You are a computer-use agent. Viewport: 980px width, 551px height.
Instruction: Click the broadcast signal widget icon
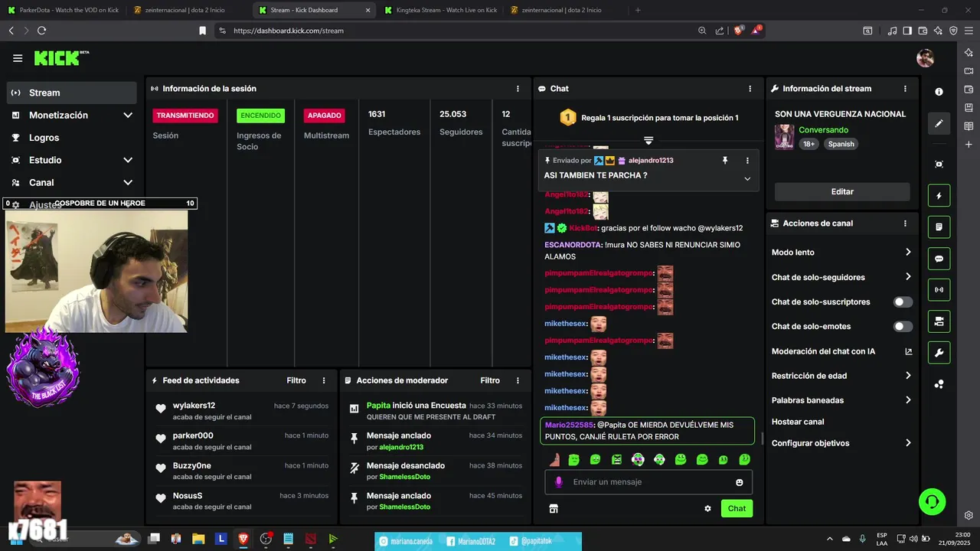(x=939, y=290)
